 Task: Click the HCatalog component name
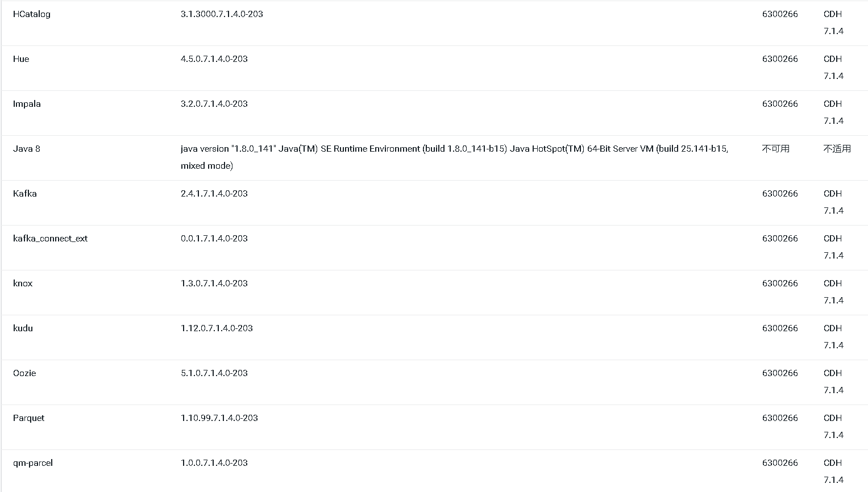click(x=32, y=14)
